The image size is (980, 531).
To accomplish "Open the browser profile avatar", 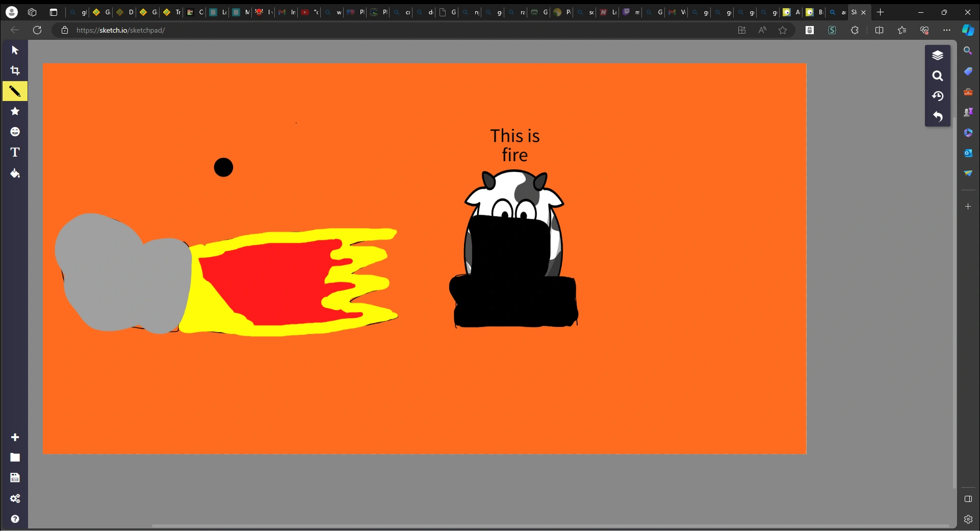I will tap(12, 12).
